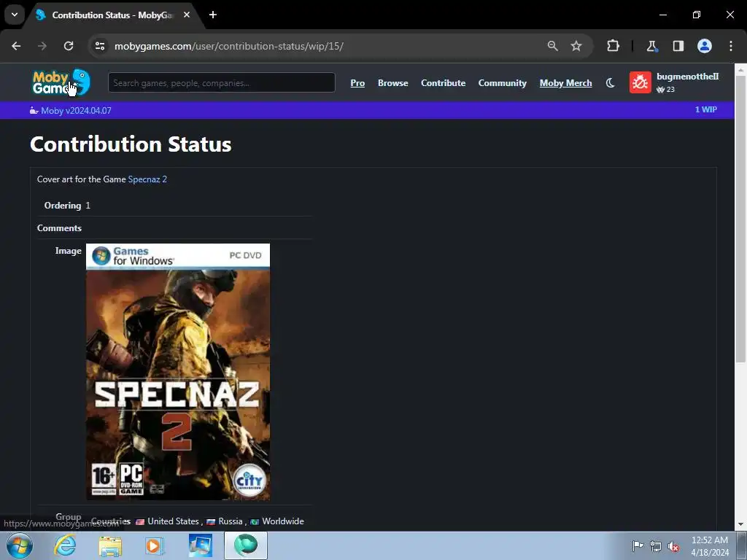
Task: Click the red bug user avatar
Action: tap(640, 82)
